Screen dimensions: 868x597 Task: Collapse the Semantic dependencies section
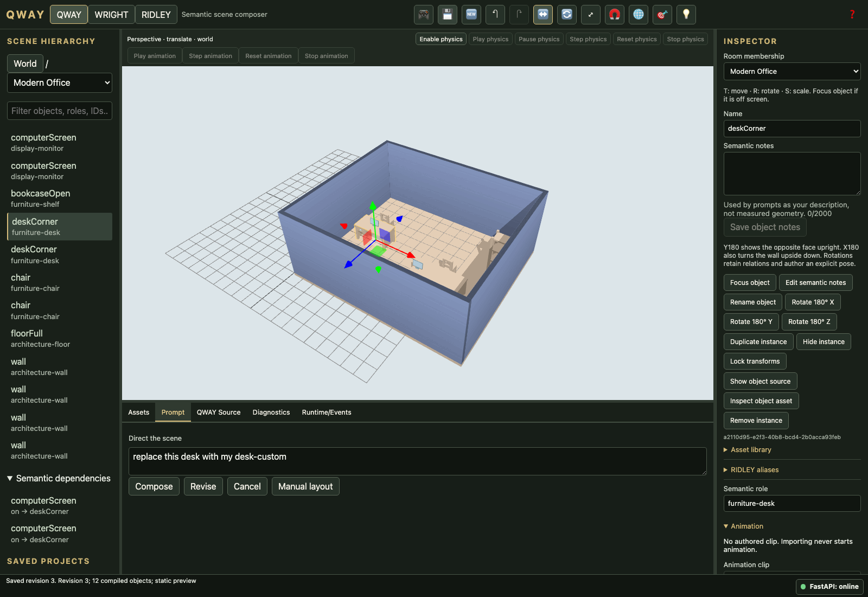(59, 478)
